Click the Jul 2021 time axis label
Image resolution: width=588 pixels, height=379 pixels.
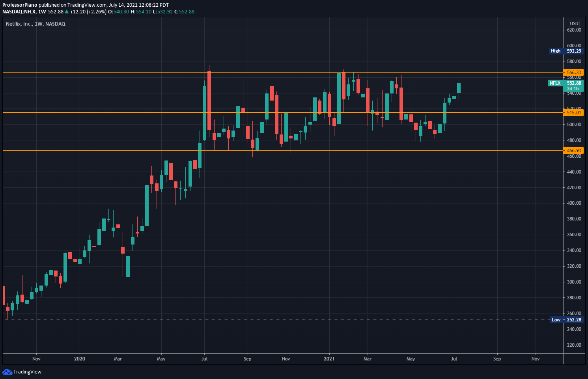tap(454, 359)
